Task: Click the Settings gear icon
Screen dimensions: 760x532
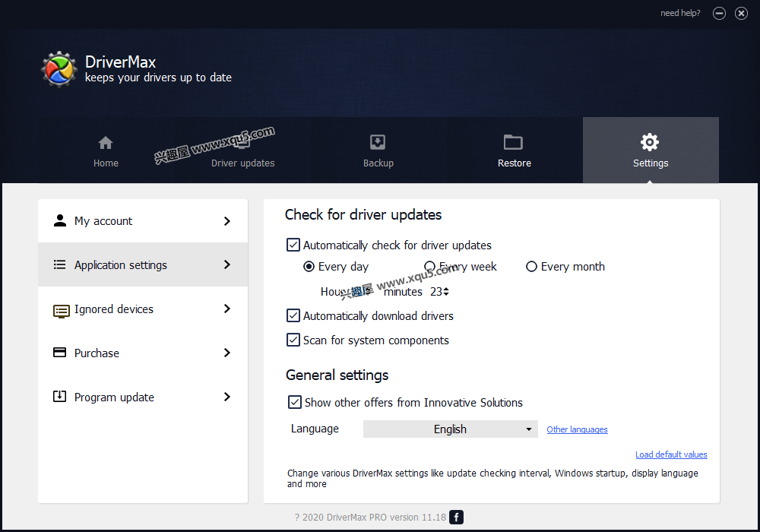Action: click(x=650, y=142)
